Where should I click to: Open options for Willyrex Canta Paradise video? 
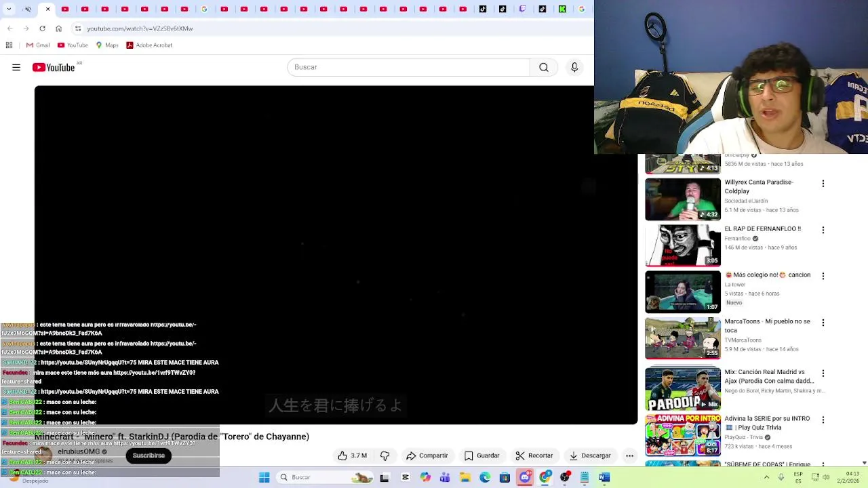point(823,184)
